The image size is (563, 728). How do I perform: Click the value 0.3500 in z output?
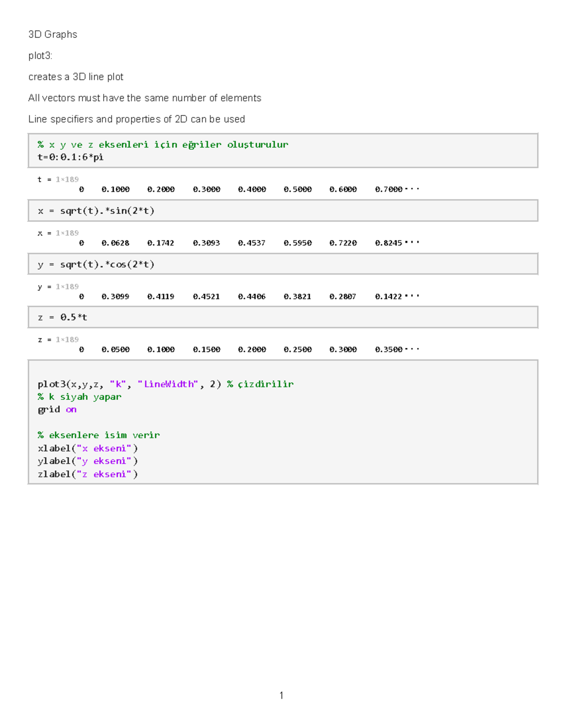pyautogui.click(x=388, y=349)
